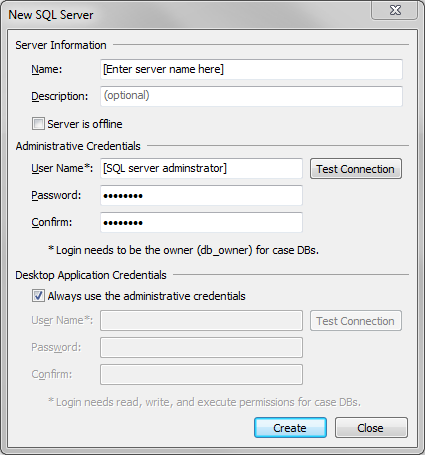Click the Close button at bottom
The height and width of the screenshot is (455, 425).
coord(371,428)
